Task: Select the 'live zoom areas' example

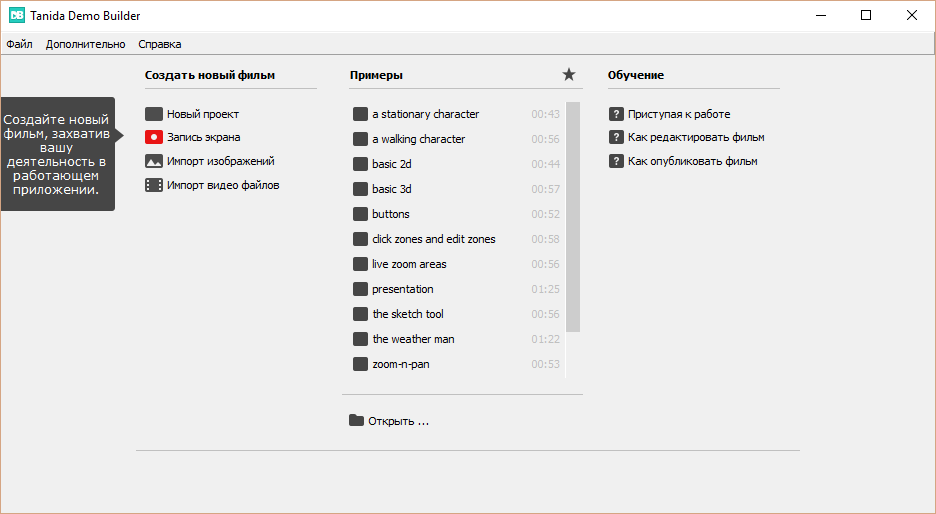Action: point(409,264)
